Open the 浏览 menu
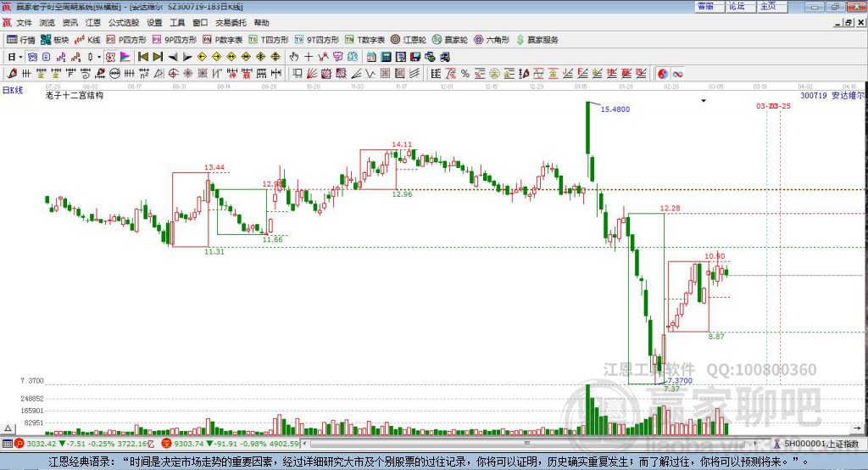Screen dimensions: 868x470 click(x=47, y=23)
